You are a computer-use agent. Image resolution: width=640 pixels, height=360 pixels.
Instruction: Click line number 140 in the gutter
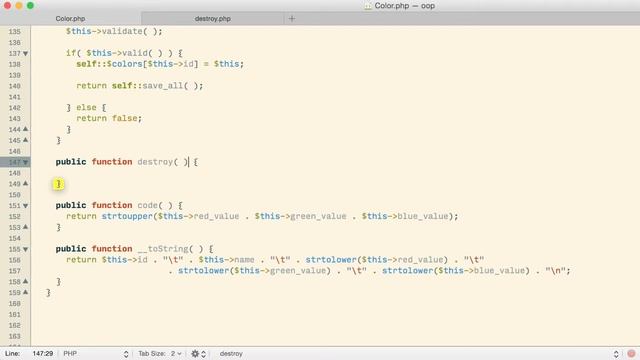point(14,86)
